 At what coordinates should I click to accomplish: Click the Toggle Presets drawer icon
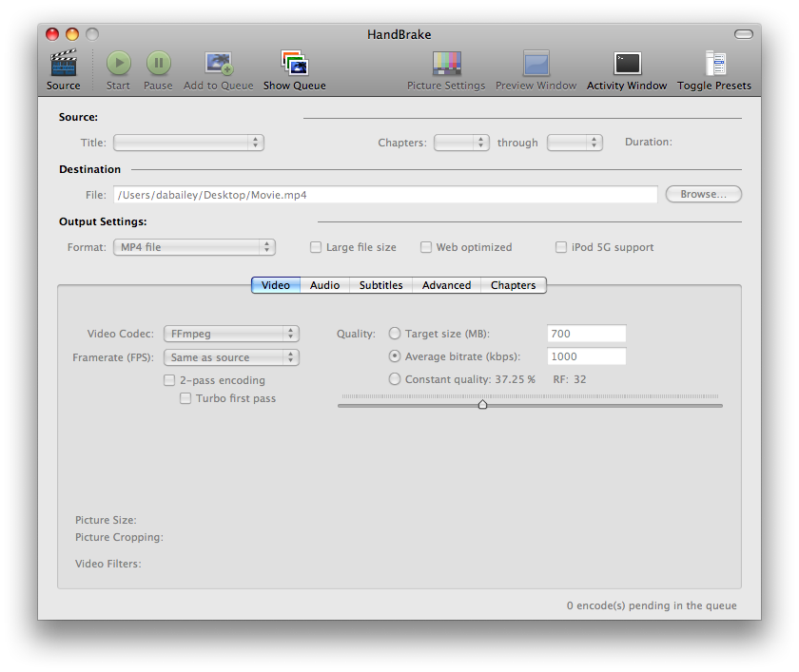point(715,63)
